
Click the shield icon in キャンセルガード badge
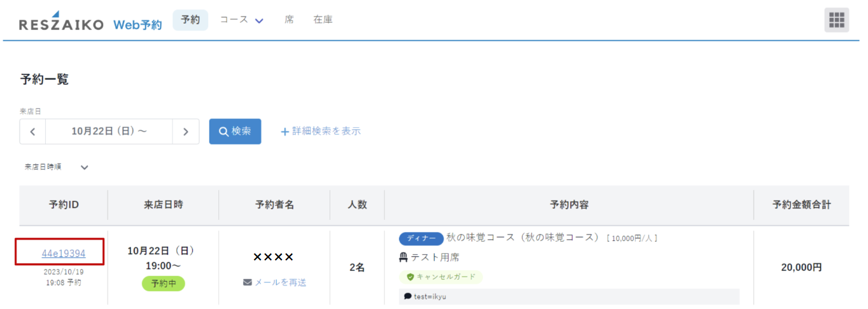coord(410,277)
